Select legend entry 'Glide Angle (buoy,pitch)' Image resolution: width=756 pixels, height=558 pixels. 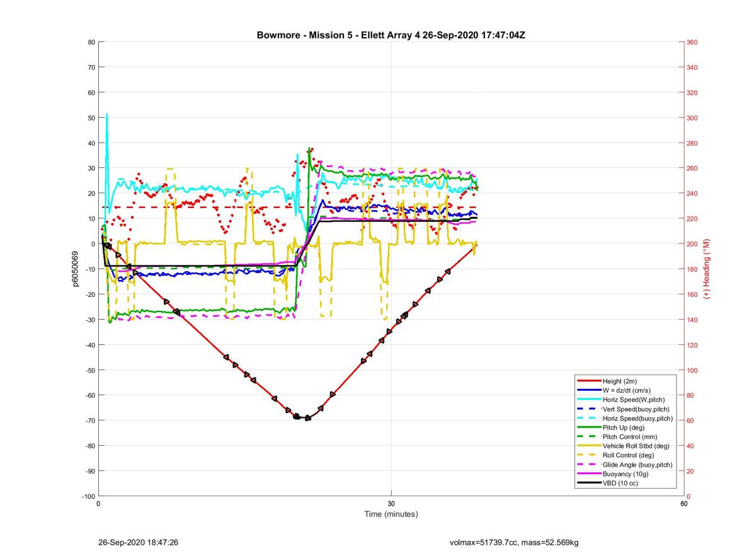[x=638, y=465]
